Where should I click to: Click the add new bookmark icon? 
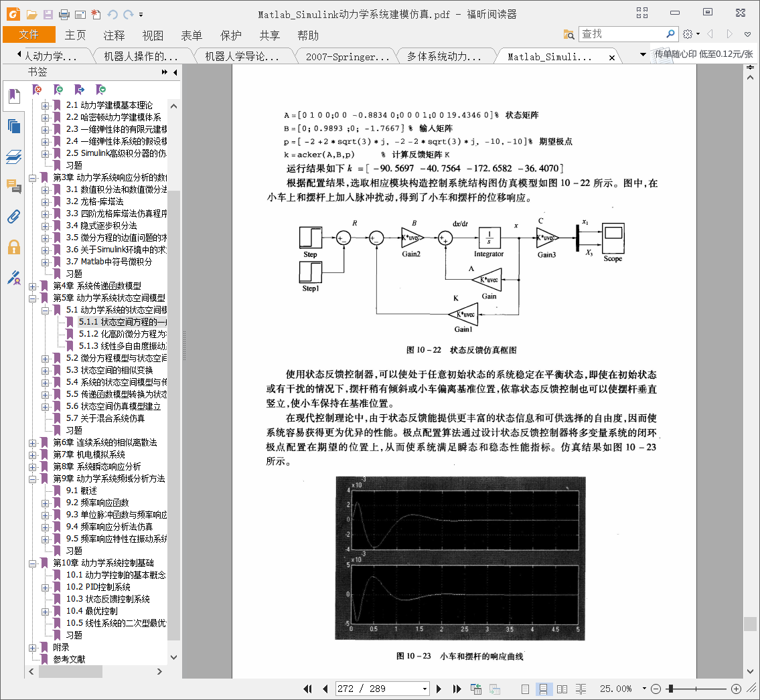[58, 90]
